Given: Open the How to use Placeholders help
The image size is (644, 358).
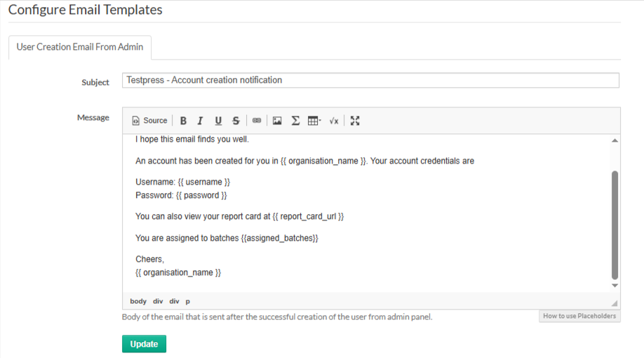Looking at the screenshot, I should click(579, 316).
